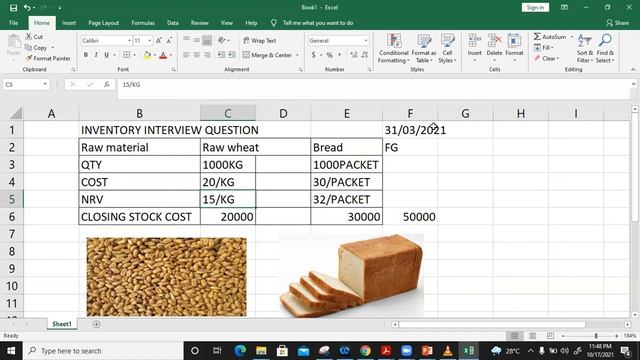Screen dimensions: 640x360
Task: Click the Windows search box
Action: (103, 351)
